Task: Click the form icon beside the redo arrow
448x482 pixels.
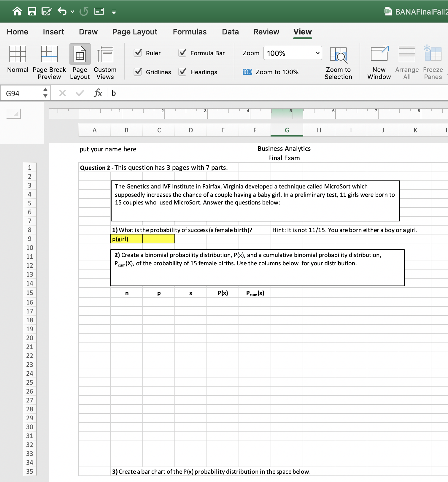Action: (99, 12)
